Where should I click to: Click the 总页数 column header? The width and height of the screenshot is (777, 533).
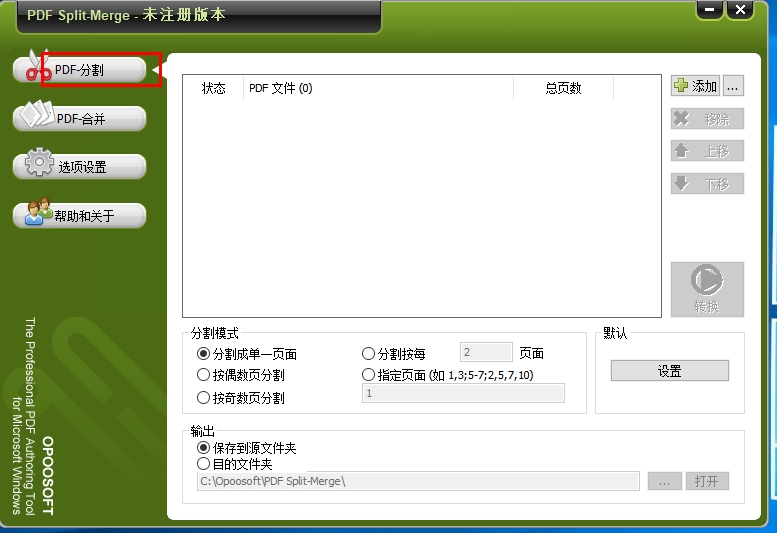click(x=563, y=88)
